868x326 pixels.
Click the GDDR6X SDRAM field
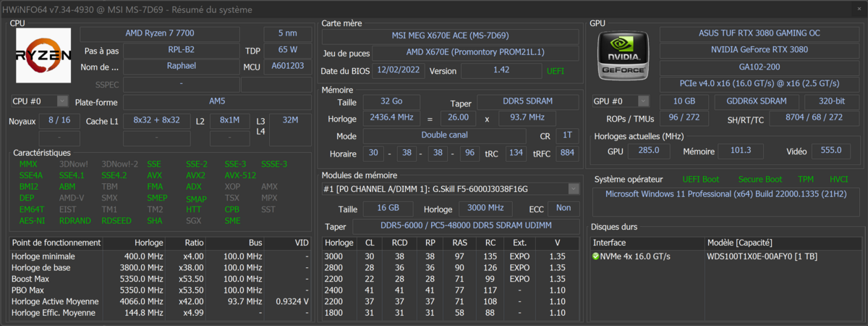756,101
